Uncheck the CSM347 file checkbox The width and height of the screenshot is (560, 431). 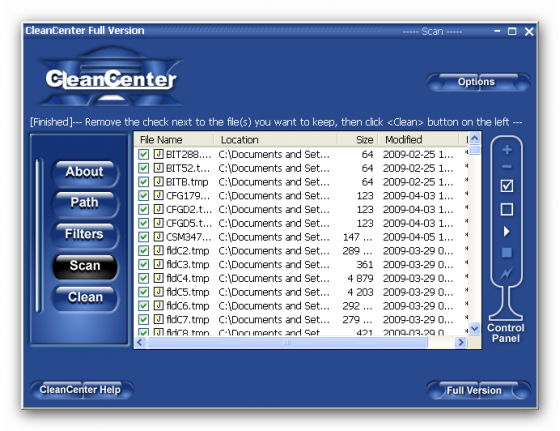point(143,237)
